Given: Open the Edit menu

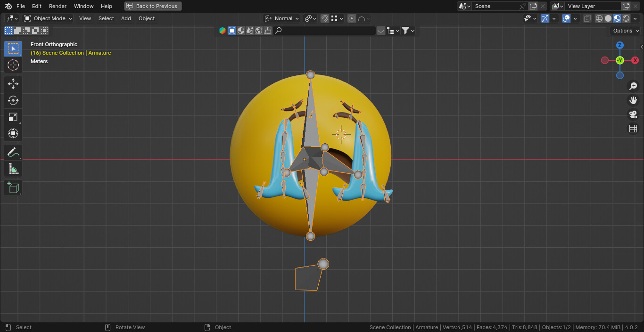Looking at the screenshot, I should (x=37, y=6).
